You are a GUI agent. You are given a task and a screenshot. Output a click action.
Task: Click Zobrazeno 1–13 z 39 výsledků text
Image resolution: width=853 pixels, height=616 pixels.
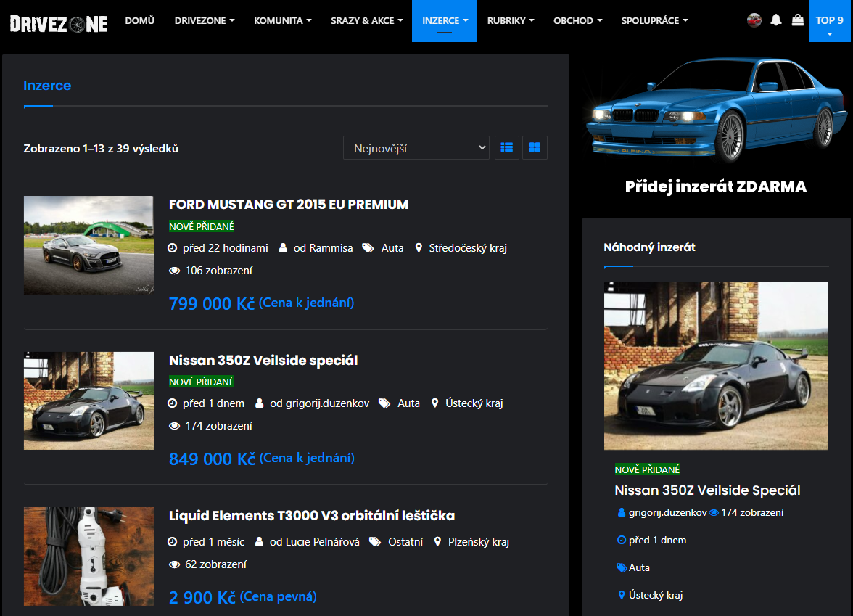click(101, 149)
